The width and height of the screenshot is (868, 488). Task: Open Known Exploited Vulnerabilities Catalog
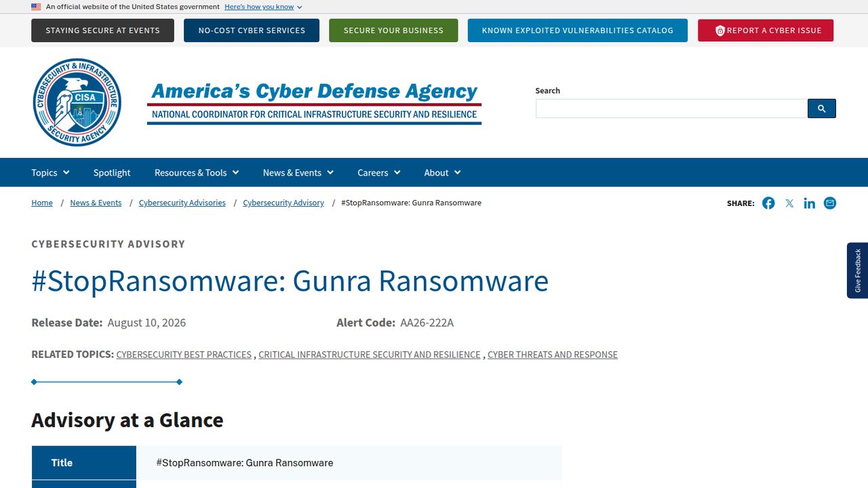point(578,30)
